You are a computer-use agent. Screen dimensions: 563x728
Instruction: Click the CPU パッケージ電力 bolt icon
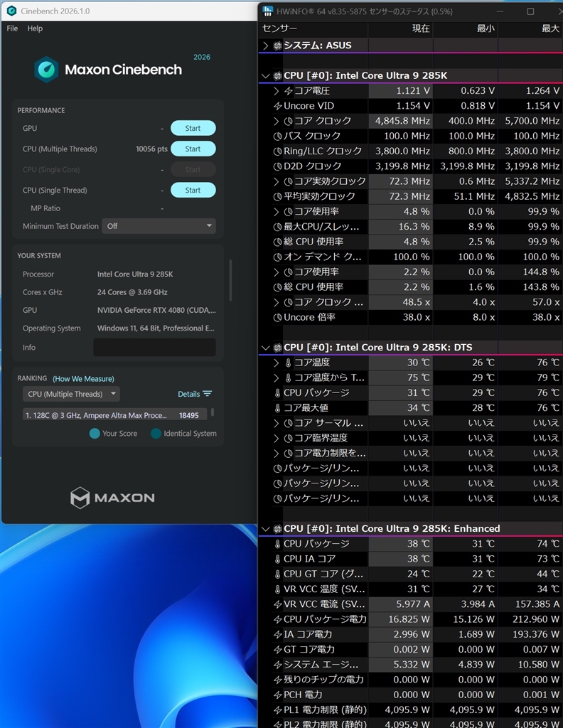277,619
